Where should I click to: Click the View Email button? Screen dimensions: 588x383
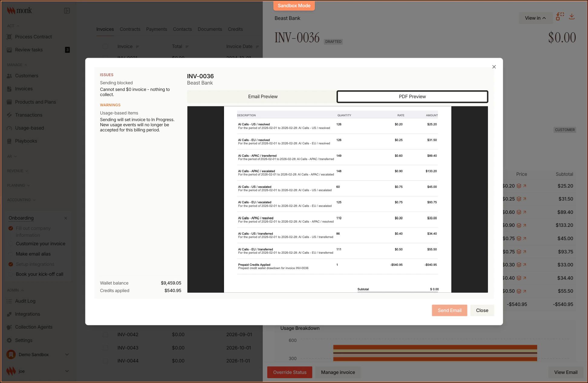pos(566,372)
